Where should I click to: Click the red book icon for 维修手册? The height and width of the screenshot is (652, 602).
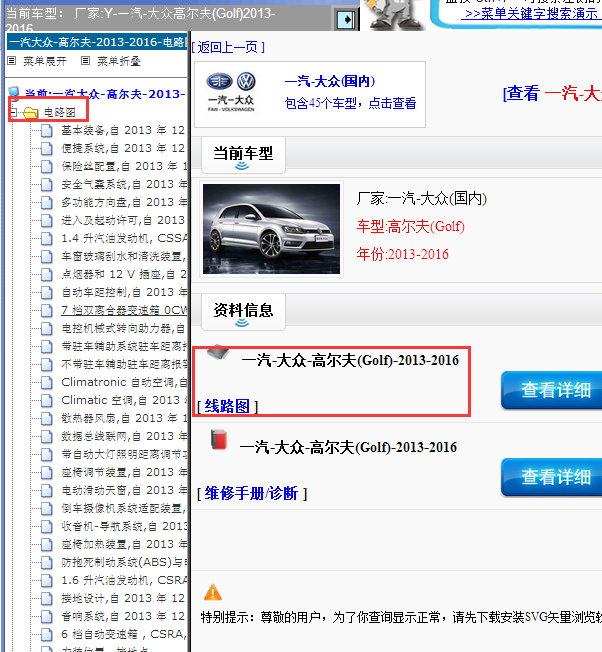tap(219, 440)
